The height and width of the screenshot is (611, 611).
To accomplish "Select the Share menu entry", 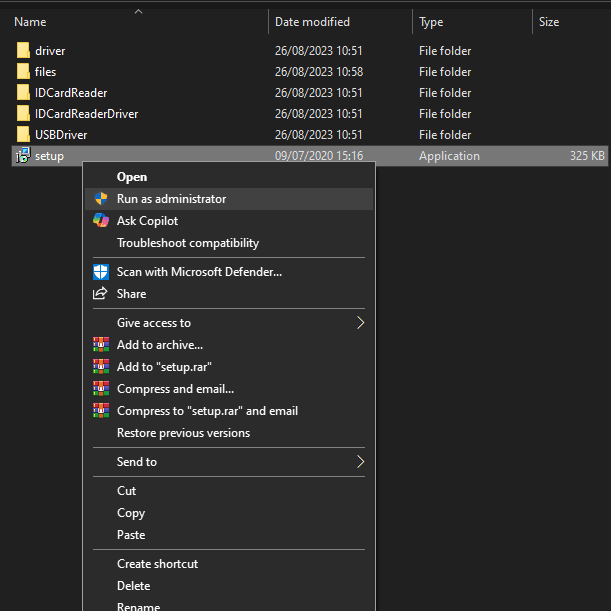I will (x=229, y=293).
